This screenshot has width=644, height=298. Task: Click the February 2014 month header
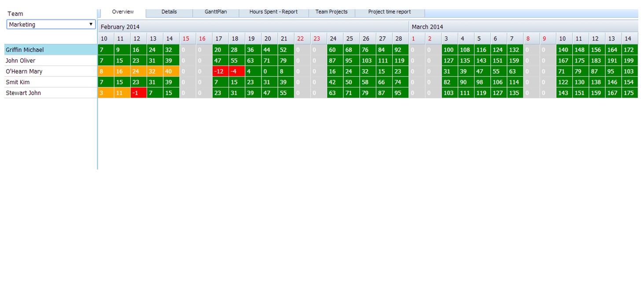(x=253, y=27)
